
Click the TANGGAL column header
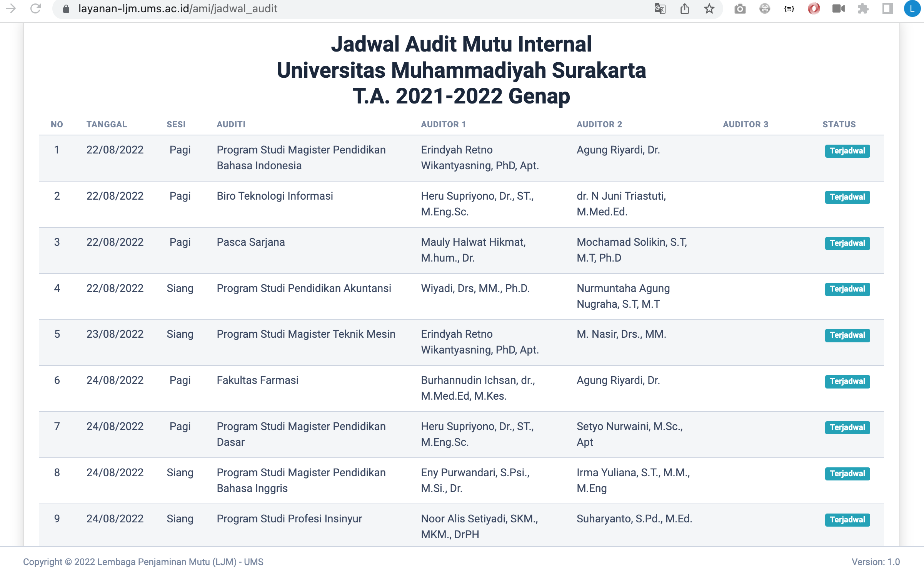coord(107,124)
